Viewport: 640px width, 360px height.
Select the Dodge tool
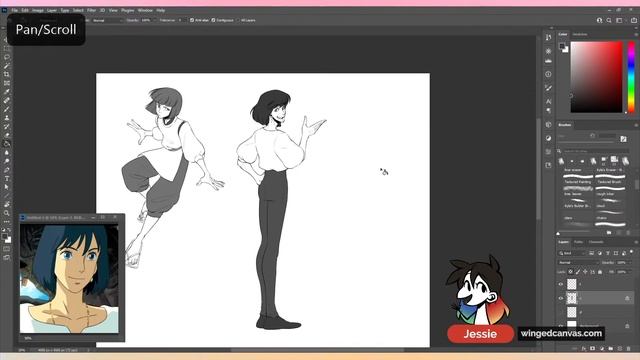[x=7, y=161]
